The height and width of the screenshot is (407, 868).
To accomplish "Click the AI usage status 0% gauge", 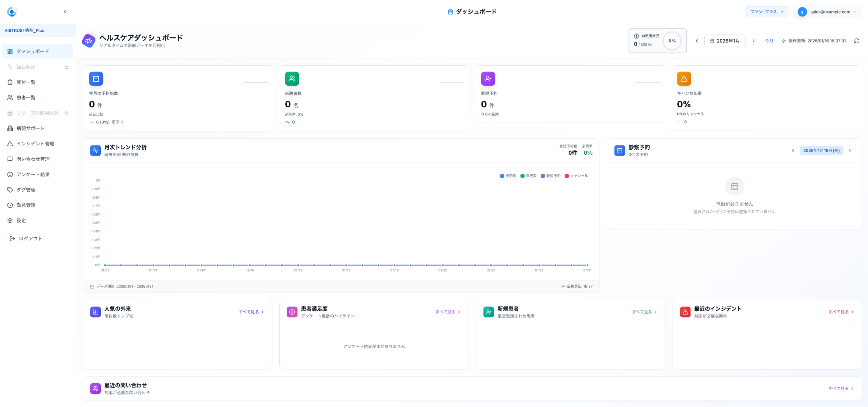I will coord(672,41).
